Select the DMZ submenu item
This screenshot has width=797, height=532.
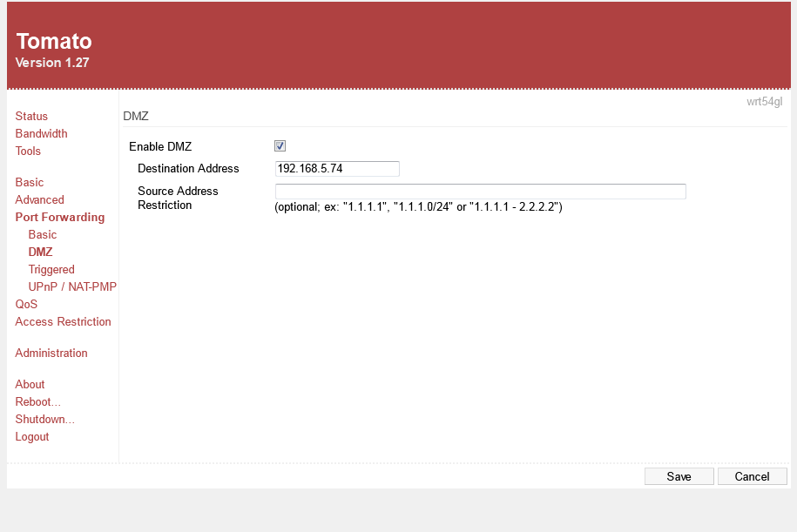pos(40,253)
